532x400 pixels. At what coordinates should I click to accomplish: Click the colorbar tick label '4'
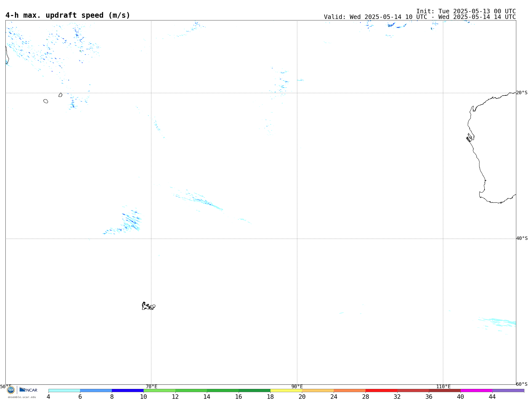[48, 397]
